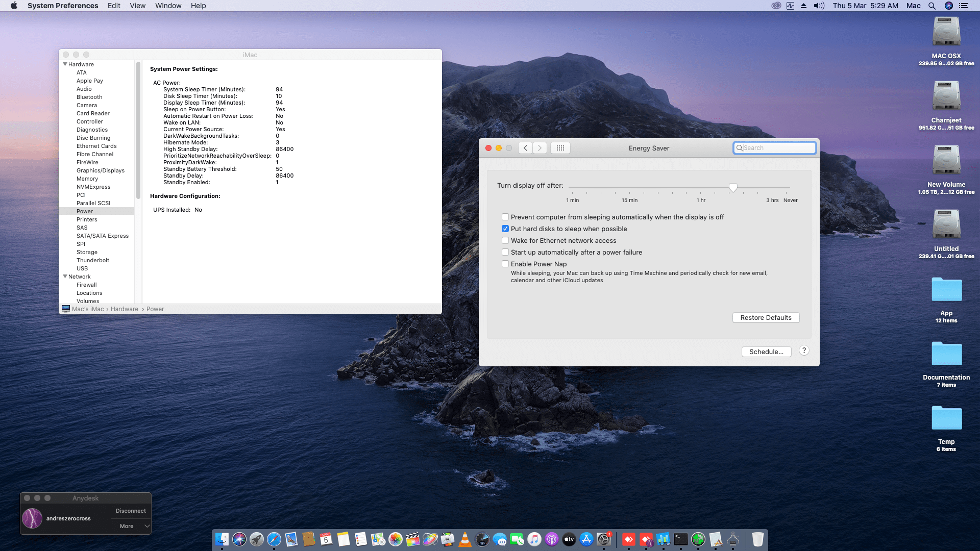Open the Energy Saver help question mark
The image size is (980, 551).
[x=804, y=350]
